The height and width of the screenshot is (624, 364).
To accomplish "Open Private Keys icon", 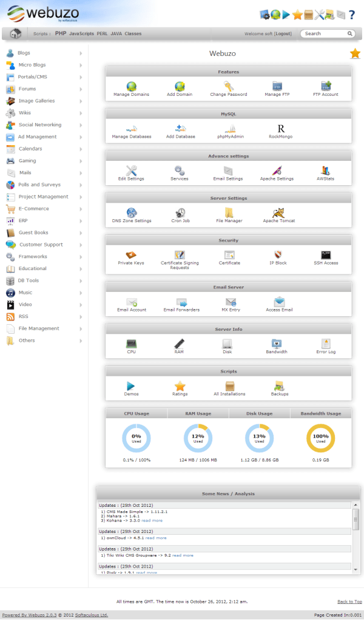I will [131, 255].
